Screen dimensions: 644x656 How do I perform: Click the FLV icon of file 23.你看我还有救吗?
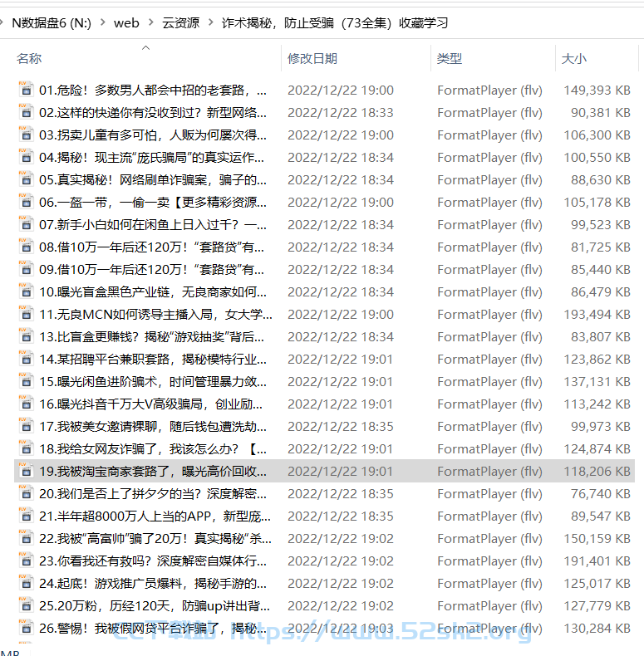click(x=26, y=561)
